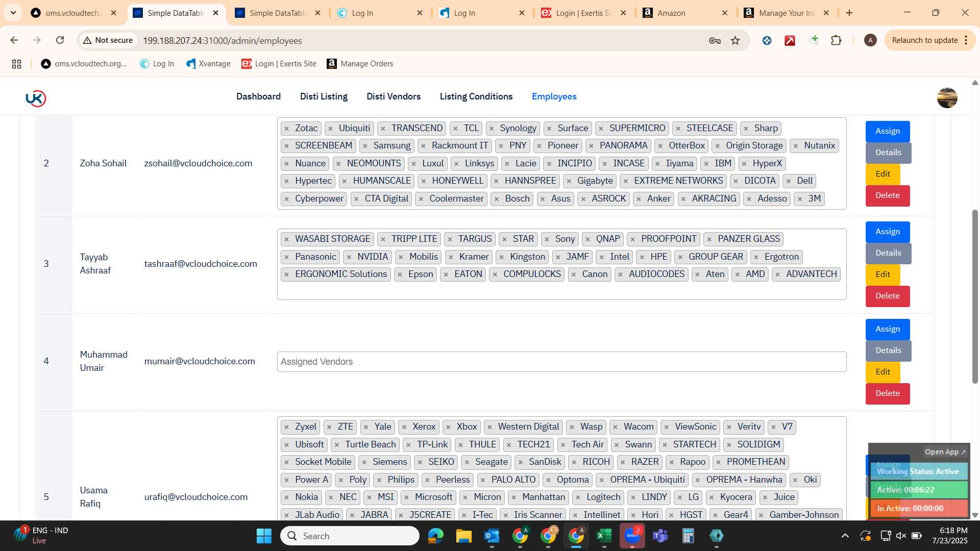The width and height of the screenshot is (980, 551).
Task: Click the page vertical scrollbar thumb
Action: (975, 296)
